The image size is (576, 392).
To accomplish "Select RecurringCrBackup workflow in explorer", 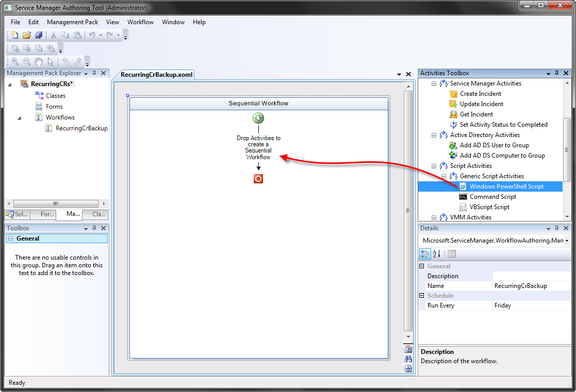I will tap(81, 128).
